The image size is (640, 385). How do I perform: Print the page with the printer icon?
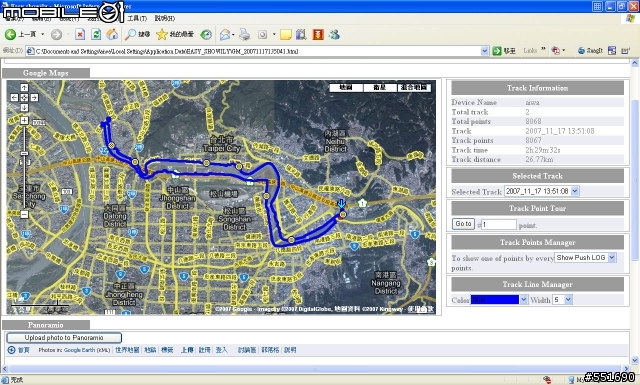click(244, 35)
